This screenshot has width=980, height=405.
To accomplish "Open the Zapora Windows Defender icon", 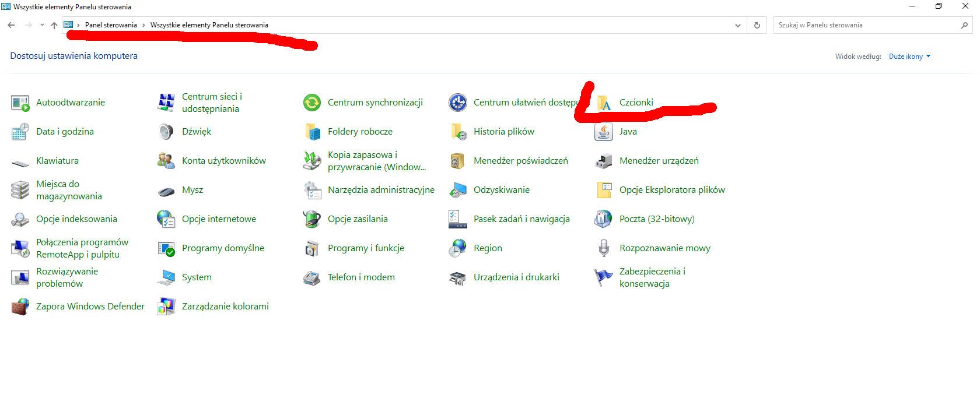I will [x=20, y=307].
